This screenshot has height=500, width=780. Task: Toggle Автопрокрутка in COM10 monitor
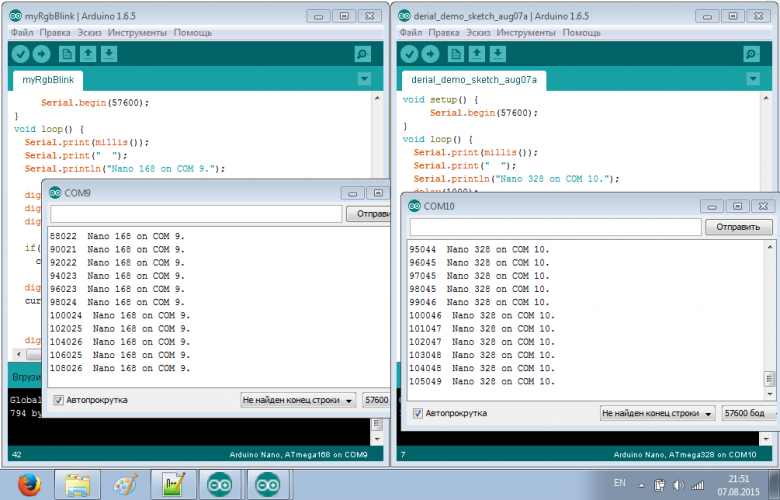[x=418, y=413]
